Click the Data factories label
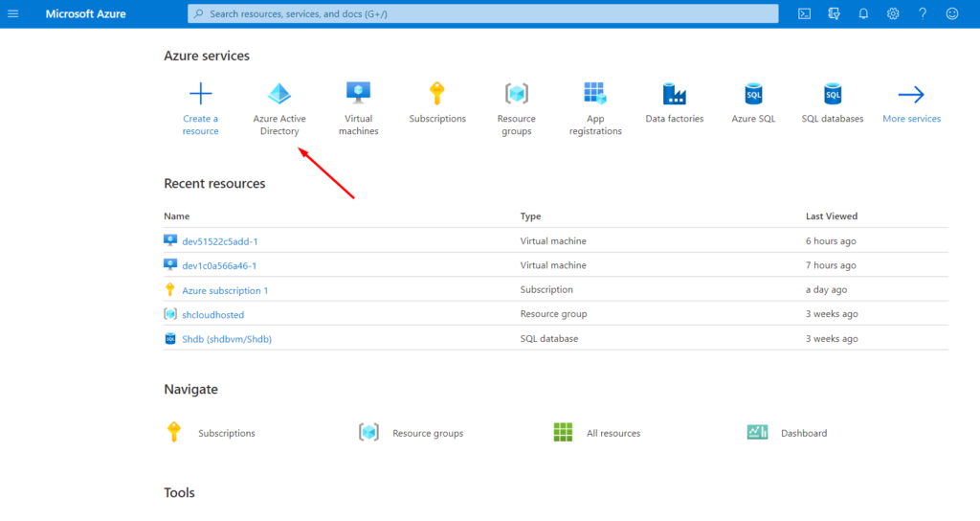This screenshot has width=980, height=521. (675, 118)
